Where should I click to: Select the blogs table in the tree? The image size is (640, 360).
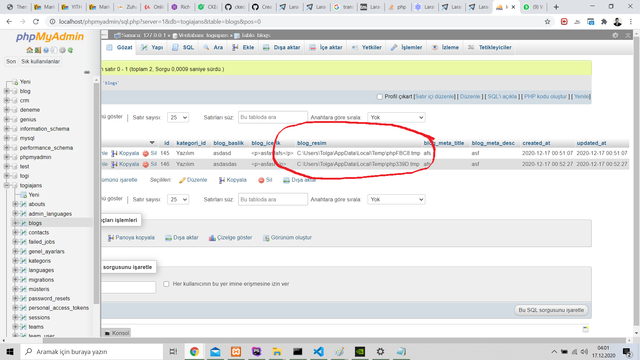[x=35, y=223]
